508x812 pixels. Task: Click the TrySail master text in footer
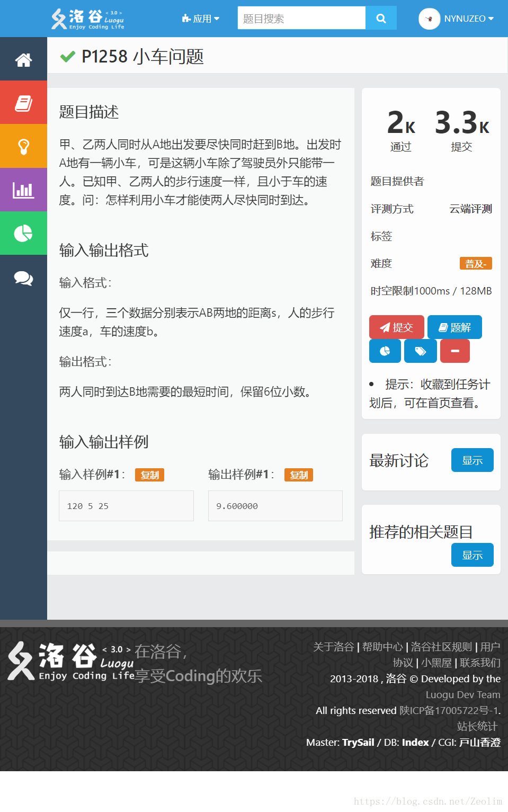(x=358, y=742)
